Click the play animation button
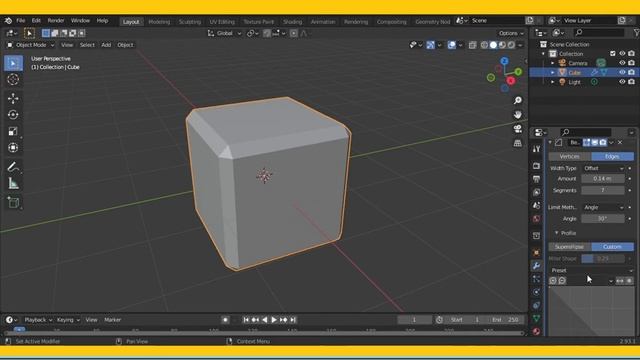The height and width of the screenshot is (360, 640). (274, 320)
